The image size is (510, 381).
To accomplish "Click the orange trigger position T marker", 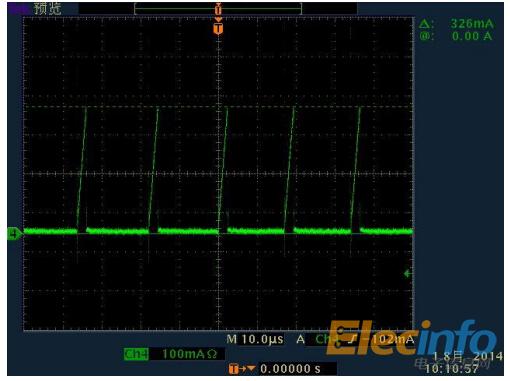I will click(218, 29).
